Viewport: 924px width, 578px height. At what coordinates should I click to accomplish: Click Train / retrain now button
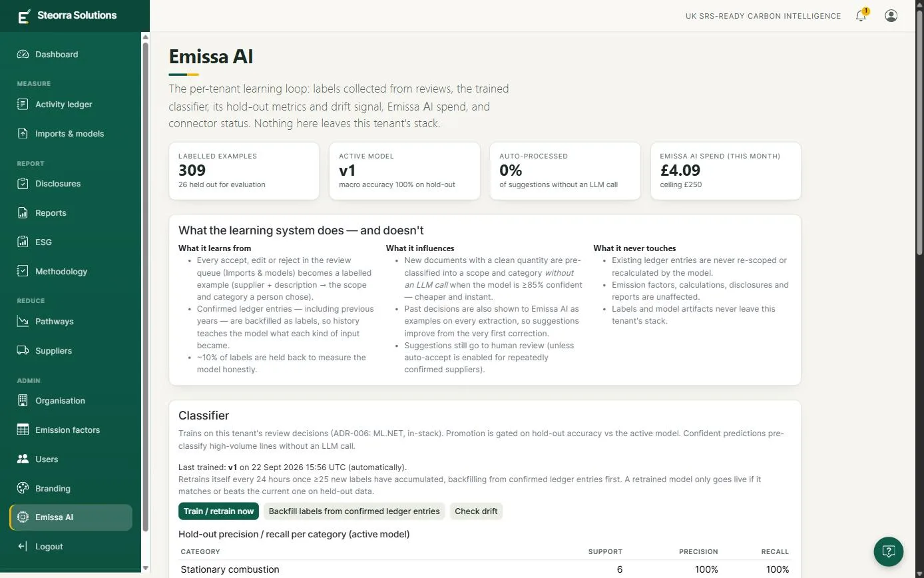click(218, 511)
